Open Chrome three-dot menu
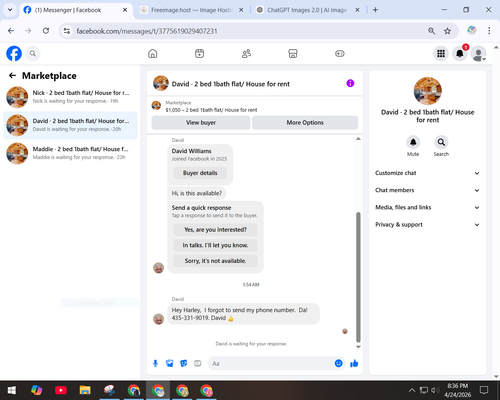The image size is (500, 400). coord(489,31)
